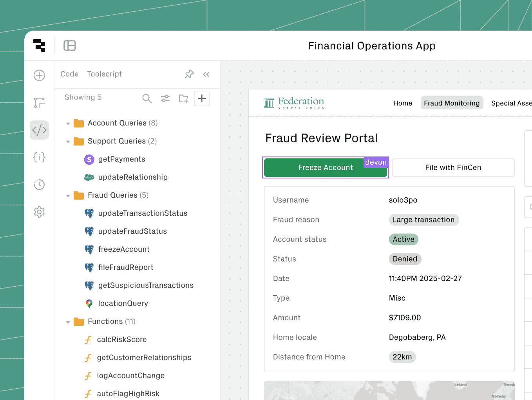Click the File with FinCen button
Image resolution: width=532 pixels, height=400 pixels.
pyautogui.click(x=453, y=168)
